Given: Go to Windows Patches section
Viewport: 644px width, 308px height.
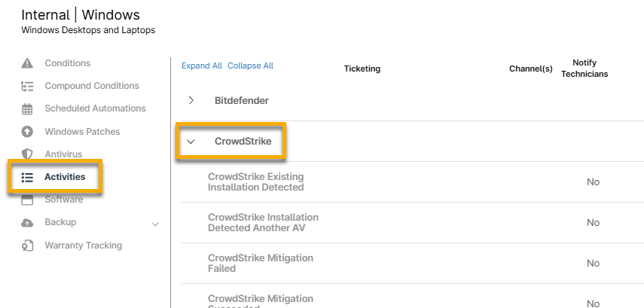Looking at the screenshot, I should click(82, 132).
